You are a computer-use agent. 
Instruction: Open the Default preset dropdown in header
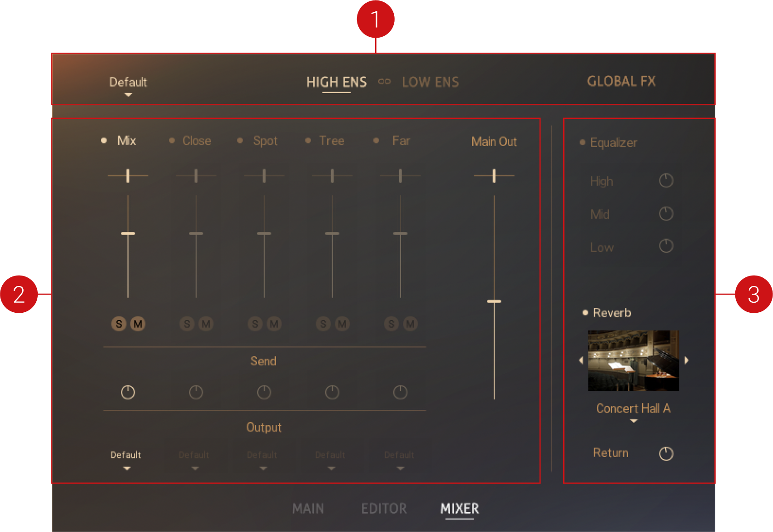coord(128,85)
